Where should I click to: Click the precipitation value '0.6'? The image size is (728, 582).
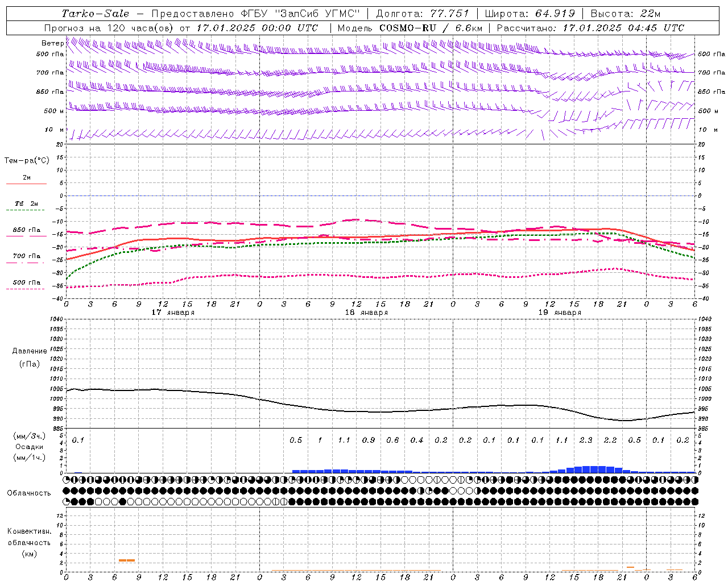(x=392, y=440)
